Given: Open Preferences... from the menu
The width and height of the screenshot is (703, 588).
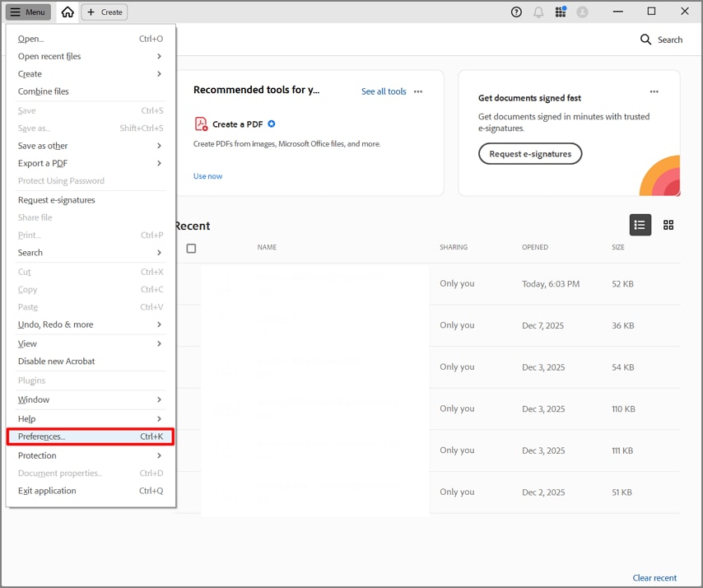Looking at the screenshot, I should (91, 436).
